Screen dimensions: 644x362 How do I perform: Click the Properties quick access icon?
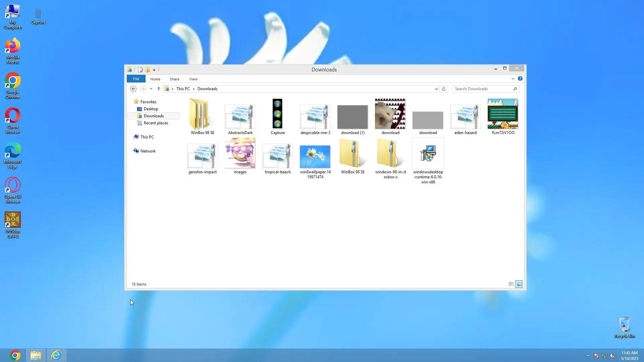140,70
